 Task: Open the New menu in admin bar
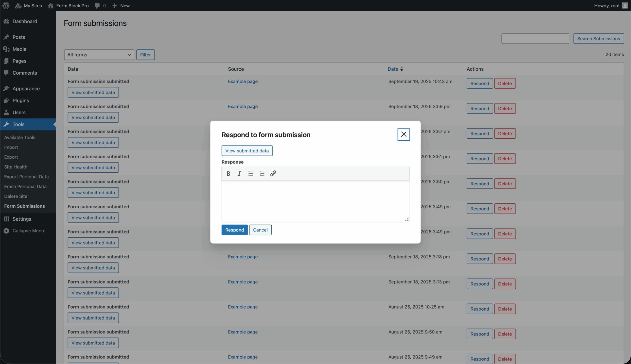pos(121,5)
